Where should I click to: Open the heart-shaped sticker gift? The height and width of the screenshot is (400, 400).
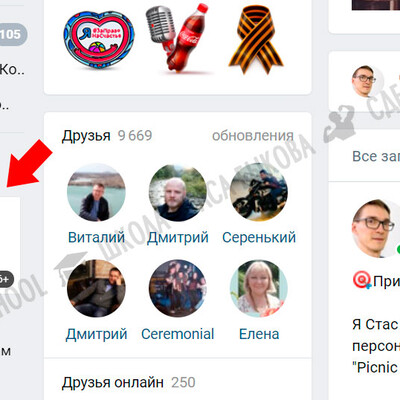point(99,40)
